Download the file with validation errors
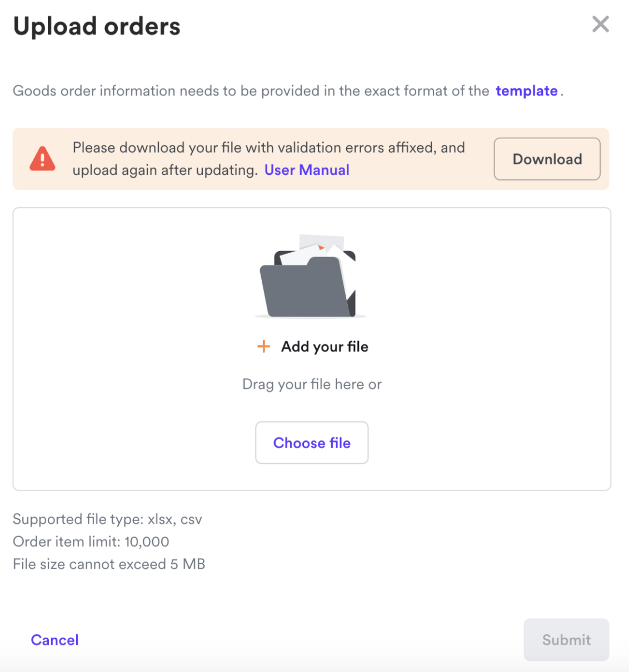This screenshot has width=629, height=672. point(547,159)
